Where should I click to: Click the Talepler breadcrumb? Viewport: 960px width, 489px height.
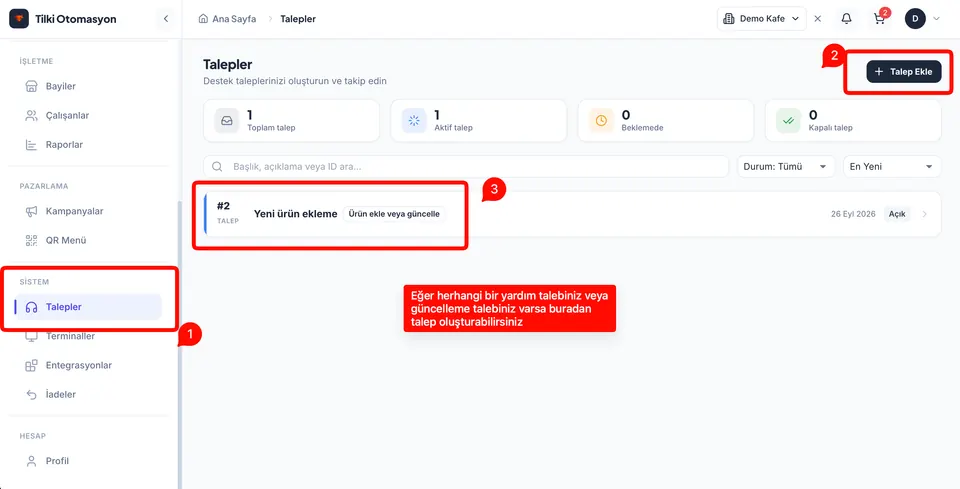coord(298,19)
